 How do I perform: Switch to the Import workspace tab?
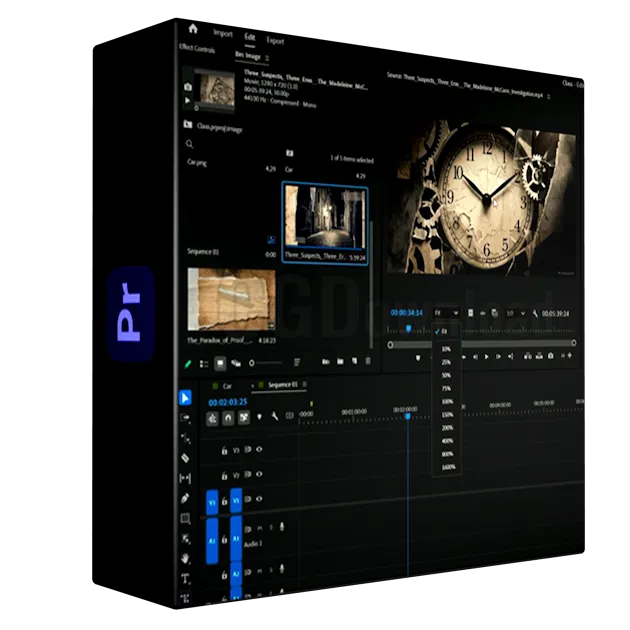[223, 34]
